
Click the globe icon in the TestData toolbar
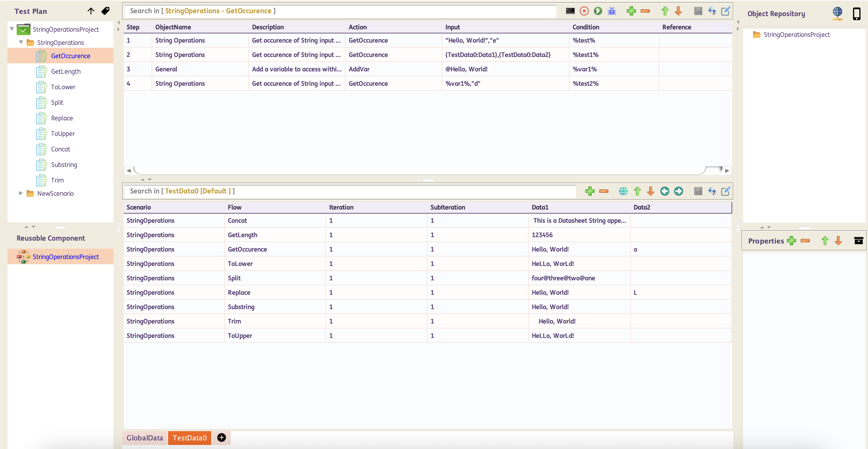pyautogui.click(x=623, y=191)
